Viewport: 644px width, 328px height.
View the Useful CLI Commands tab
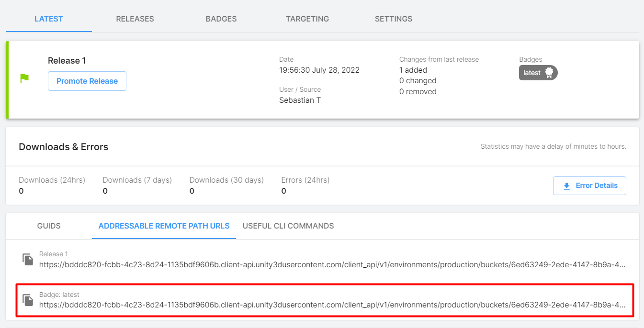click(288, 226)
